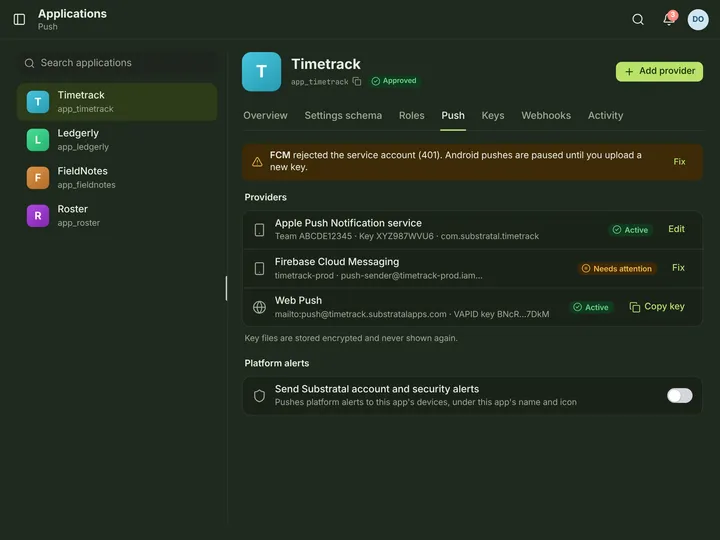Click Active badge on Apple Push row
The width and height of the screenshot is (720, 540).
coord(630,230)
